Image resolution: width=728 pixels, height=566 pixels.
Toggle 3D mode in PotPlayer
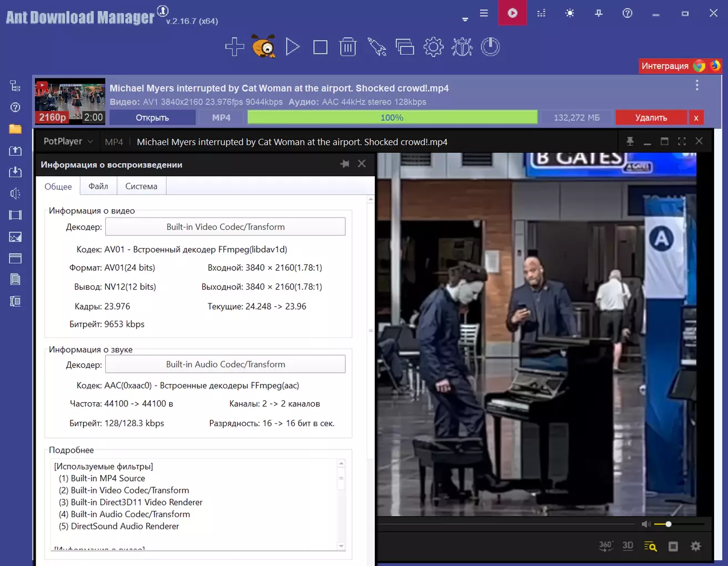(628, 546)
